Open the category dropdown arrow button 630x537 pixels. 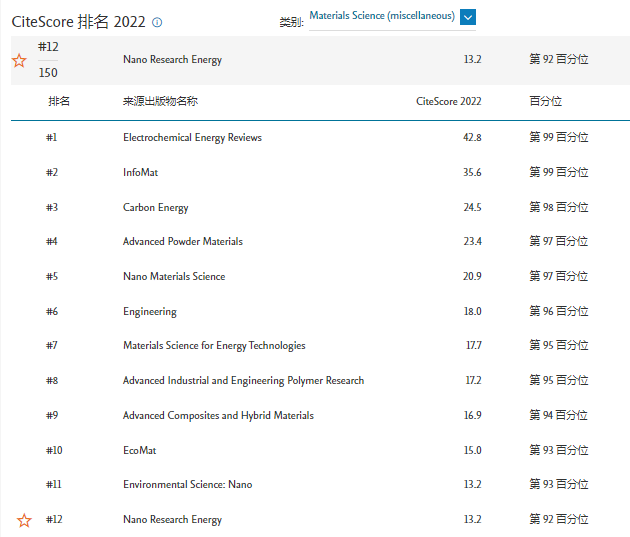468,16
